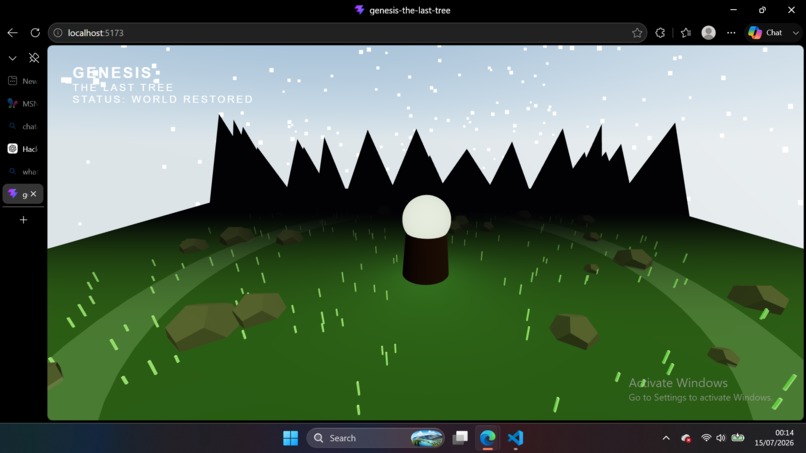The width and height of the screenshot is (806, 453).
Task: Click the 'STATUS: WORLD RESTORED' text
Action: 162,99
